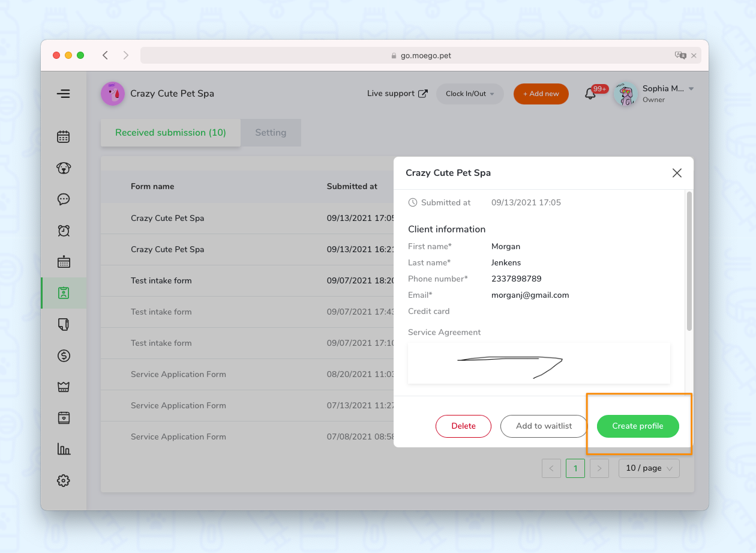The height and width of the screenshot is (553, 756).
Task: Select Test intake form 09/07/2021 17:43 row
Action: click(247, 312)
